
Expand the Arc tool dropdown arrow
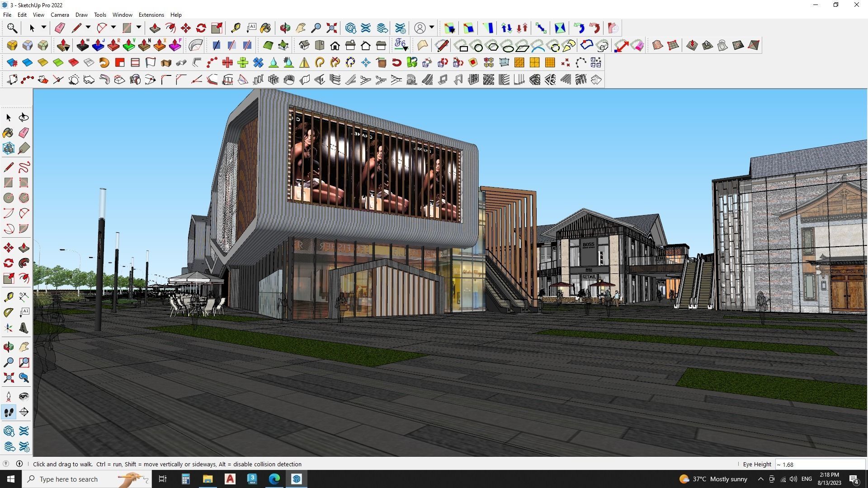113,28
